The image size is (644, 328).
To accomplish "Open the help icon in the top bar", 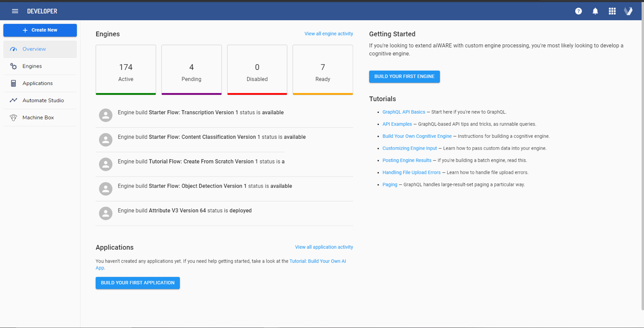I will click(579, 11).
